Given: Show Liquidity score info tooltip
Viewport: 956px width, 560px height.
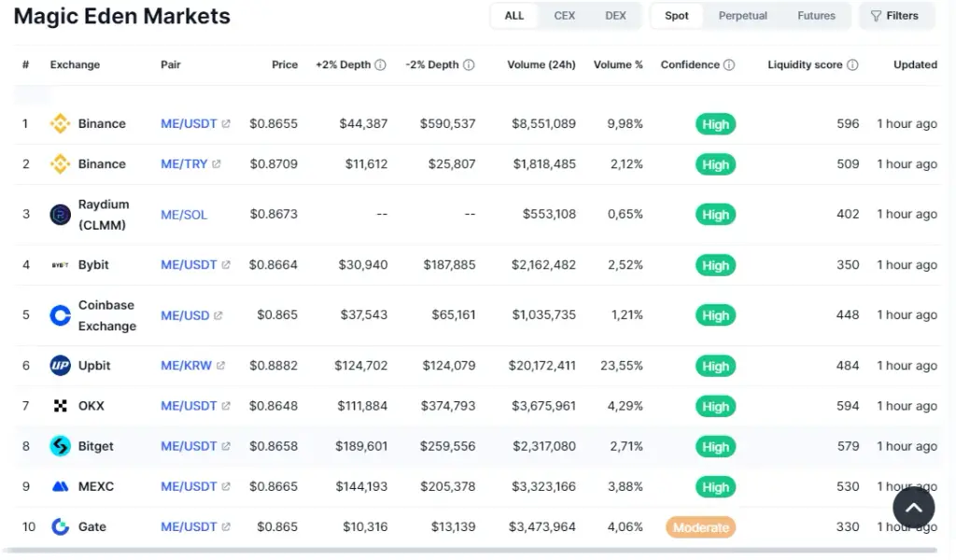Looking at the screenshot, I should 853,64.
